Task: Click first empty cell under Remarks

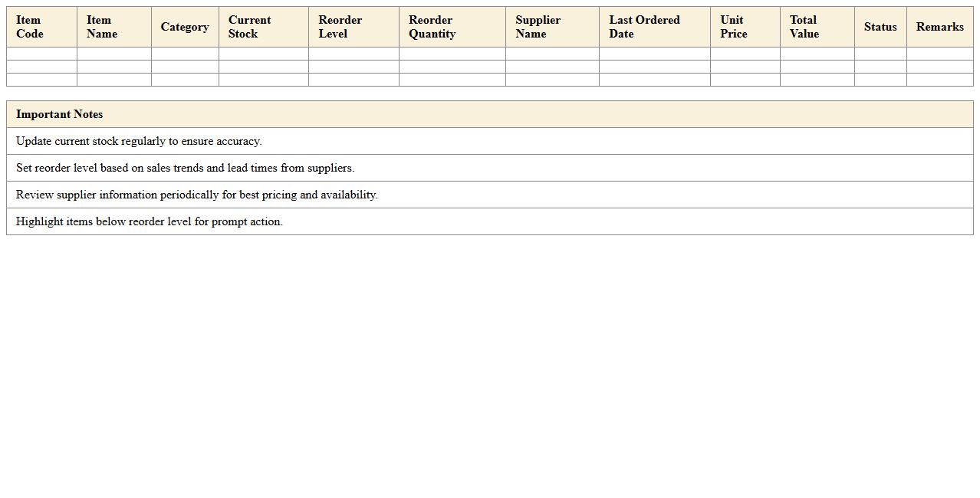Action: (x=939, y=54)
